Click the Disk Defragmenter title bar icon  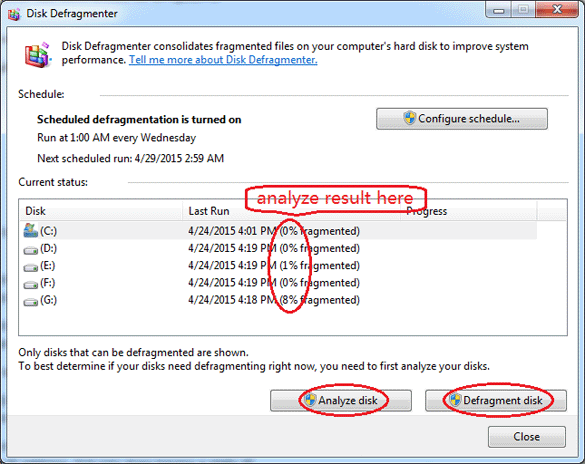pos(14,14)
